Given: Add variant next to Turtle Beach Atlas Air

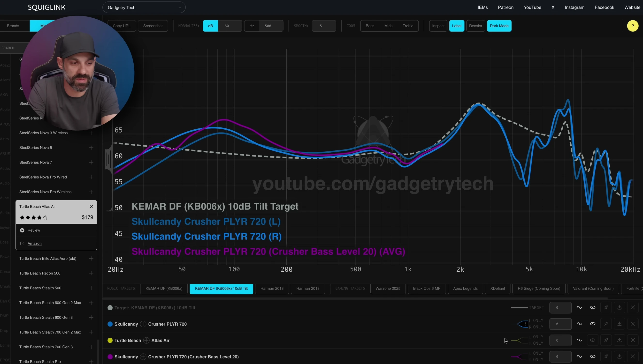Looking at the screenshot, I should (x=146, y=341).
